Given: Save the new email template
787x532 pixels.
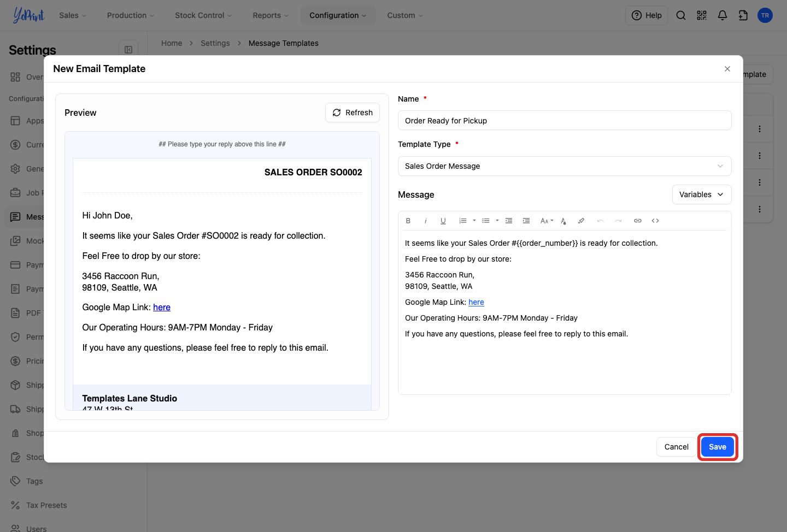Looking at the screenshot, I should click(x=718, y=447).
